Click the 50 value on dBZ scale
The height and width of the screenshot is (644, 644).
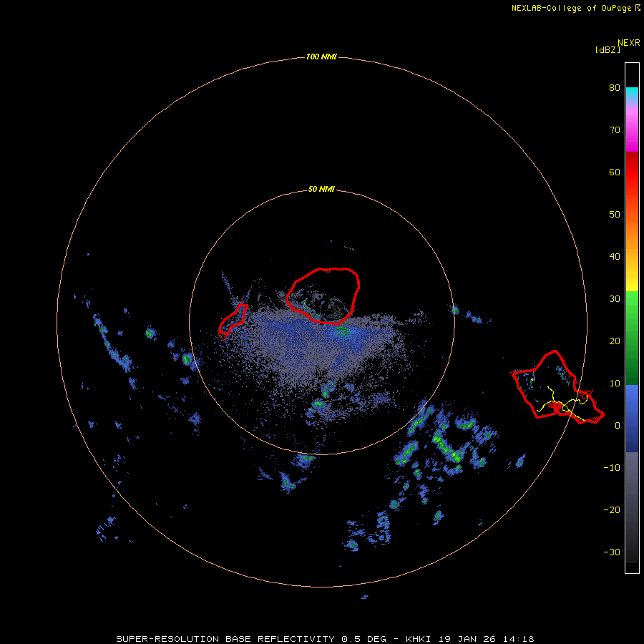[615, 215]
